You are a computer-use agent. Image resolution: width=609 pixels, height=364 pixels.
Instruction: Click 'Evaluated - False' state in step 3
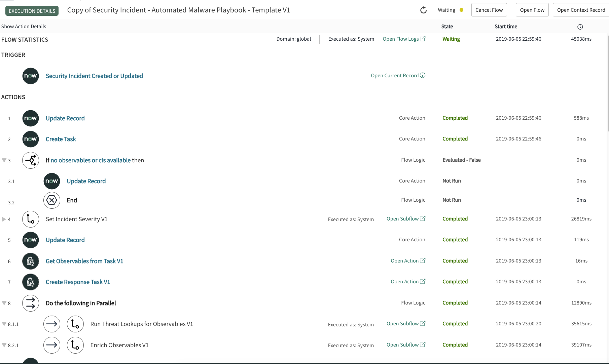pyautogui.click(x=462, y=160)
